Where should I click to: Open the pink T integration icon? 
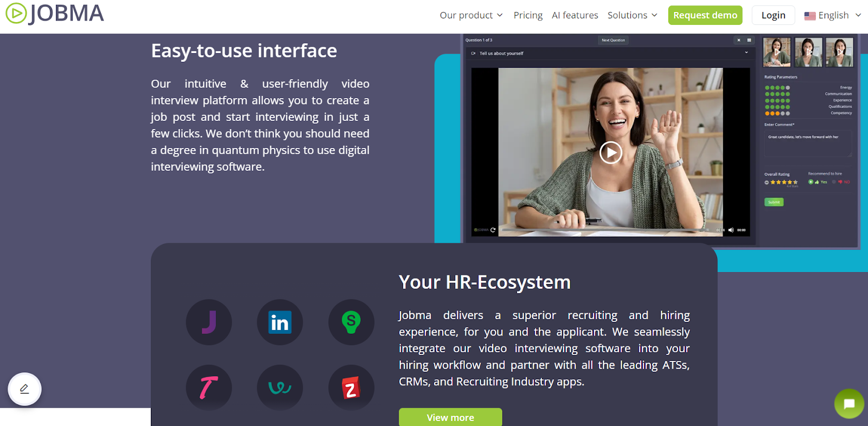[x=209, y=388]
